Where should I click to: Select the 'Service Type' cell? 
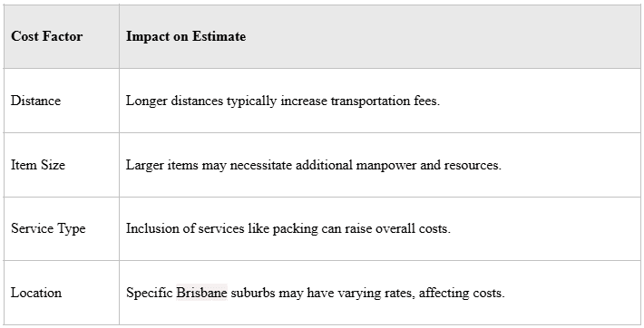(62, 228)
